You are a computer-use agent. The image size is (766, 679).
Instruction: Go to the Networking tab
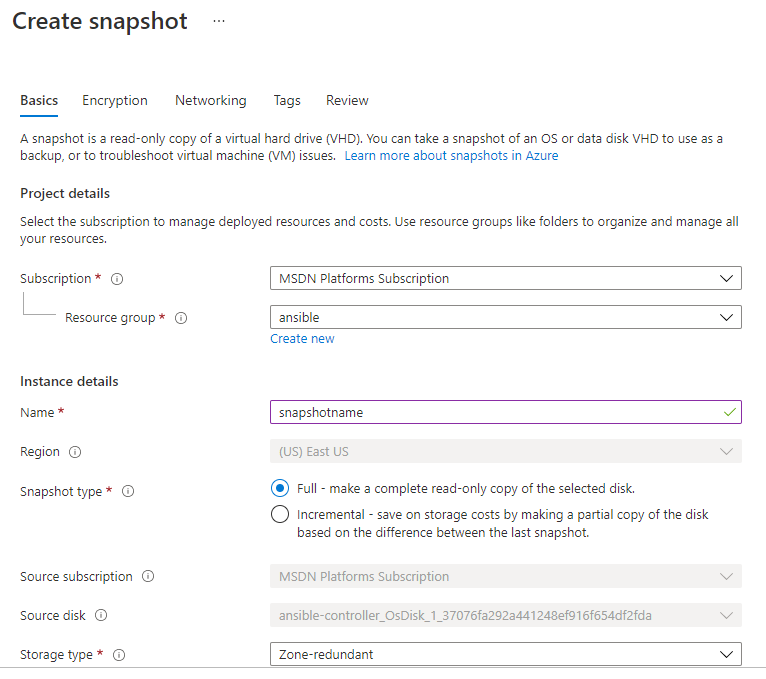tap(211, 101)
